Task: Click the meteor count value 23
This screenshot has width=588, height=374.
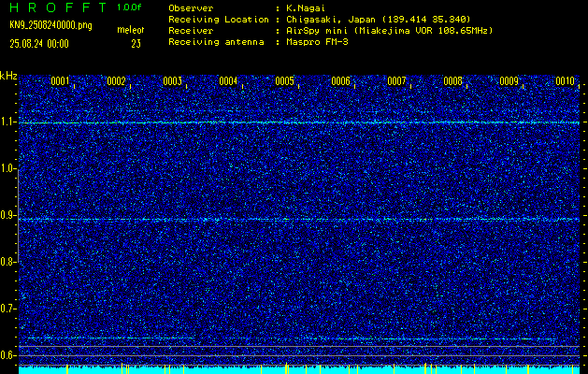Action: pyautogui.click(x=136, y=44)
